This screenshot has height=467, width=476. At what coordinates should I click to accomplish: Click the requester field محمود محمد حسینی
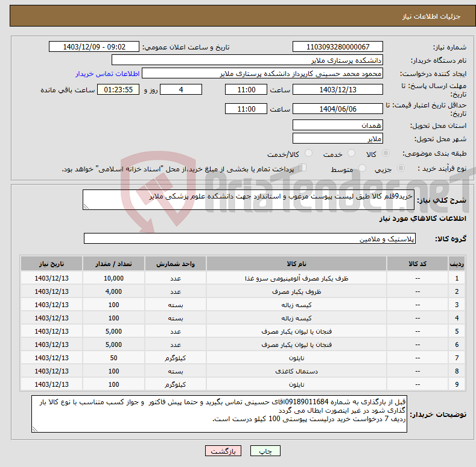(262, 74)
